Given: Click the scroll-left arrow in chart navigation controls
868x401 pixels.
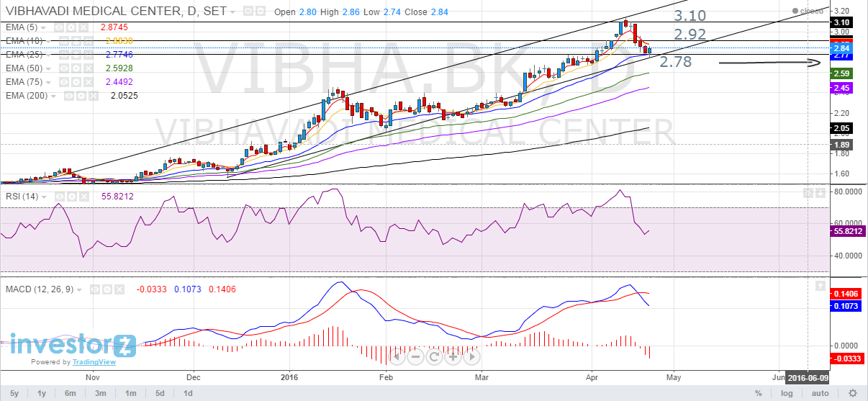Looking at the screenshot, I should (x=397, y=356).
